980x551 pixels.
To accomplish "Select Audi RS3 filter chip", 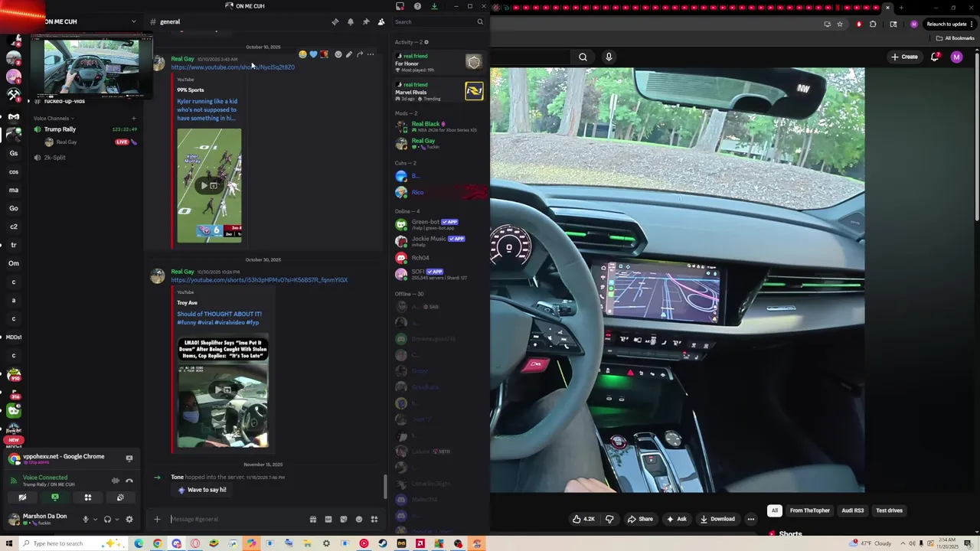I will pyautogui.click(x=852, y=510).
